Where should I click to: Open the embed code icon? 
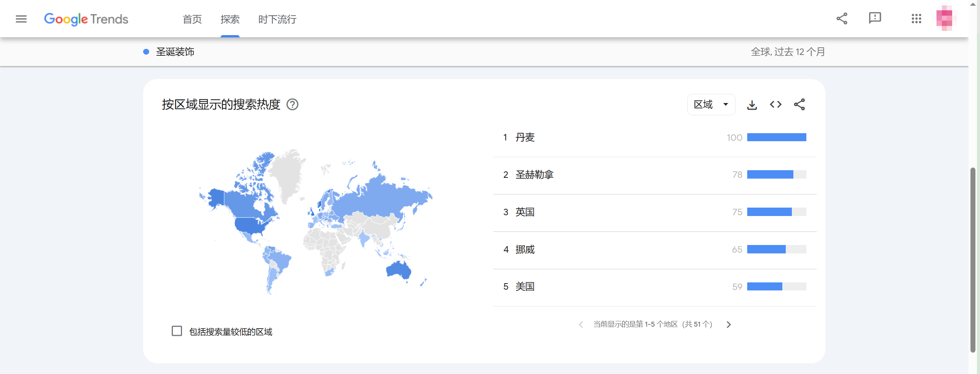(x=775, y=105)
